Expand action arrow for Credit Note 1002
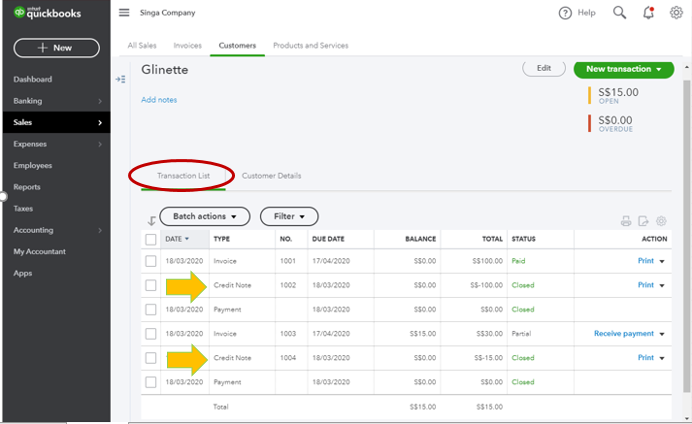 (662, 286)
